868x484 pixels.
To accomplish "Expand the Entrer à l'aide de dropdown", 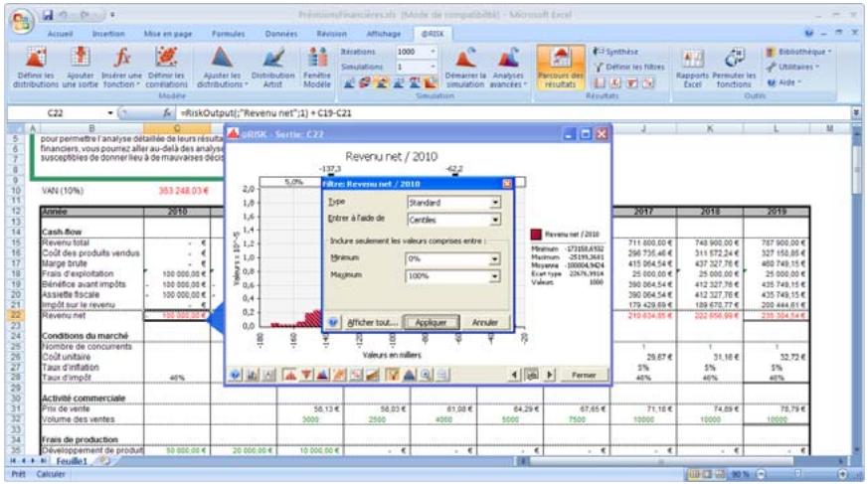I will pos(495,219).
